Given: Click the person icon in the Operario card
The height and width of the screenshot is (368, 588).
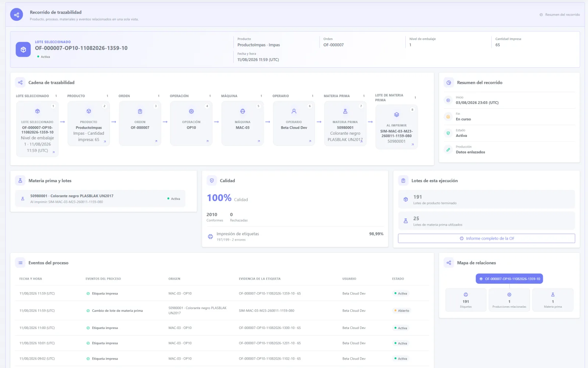Looking at the screenshot, I should pyautogui.click(x=294, y=111).
